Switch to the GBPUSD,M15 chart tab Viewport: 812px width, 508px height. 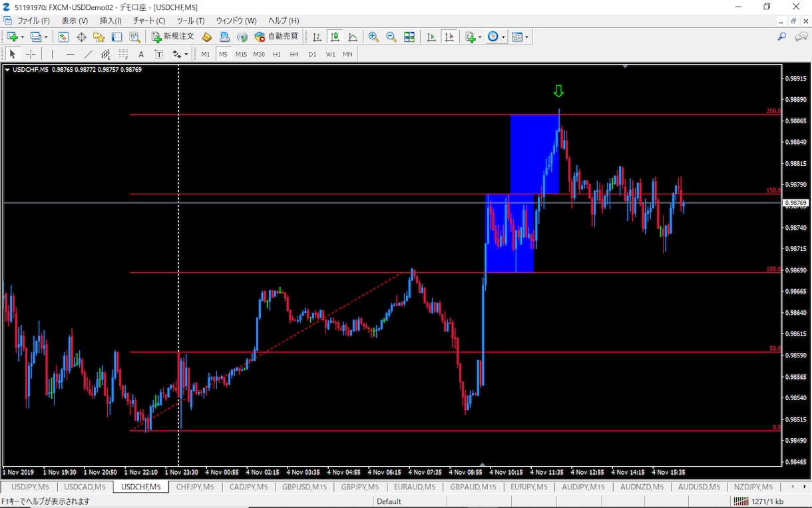tap(304, 487)
